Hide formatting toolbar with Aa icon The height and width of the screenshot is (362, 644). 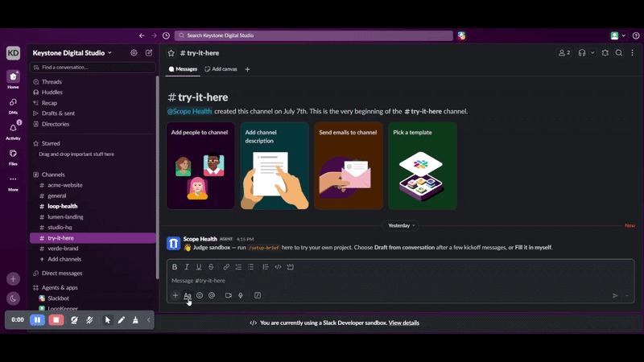[x=188, y=295]
